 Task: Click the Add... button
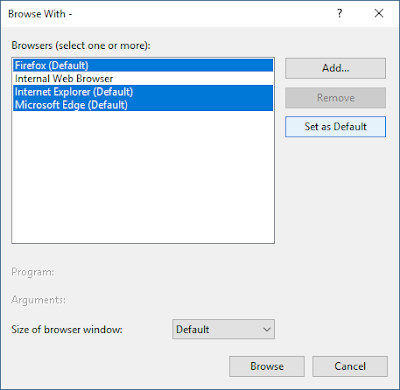pyautogui.click(x=335, y=68)
